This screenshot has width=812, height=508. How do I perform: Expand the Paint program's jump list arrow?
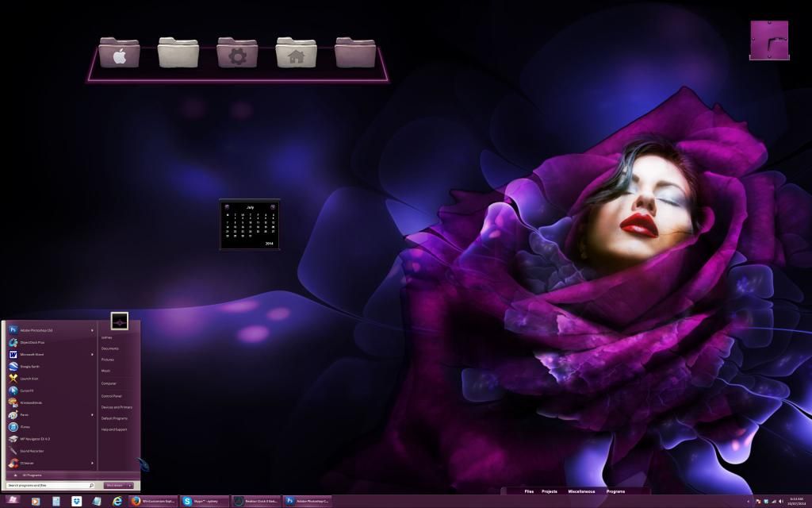(x=93, y=414)
